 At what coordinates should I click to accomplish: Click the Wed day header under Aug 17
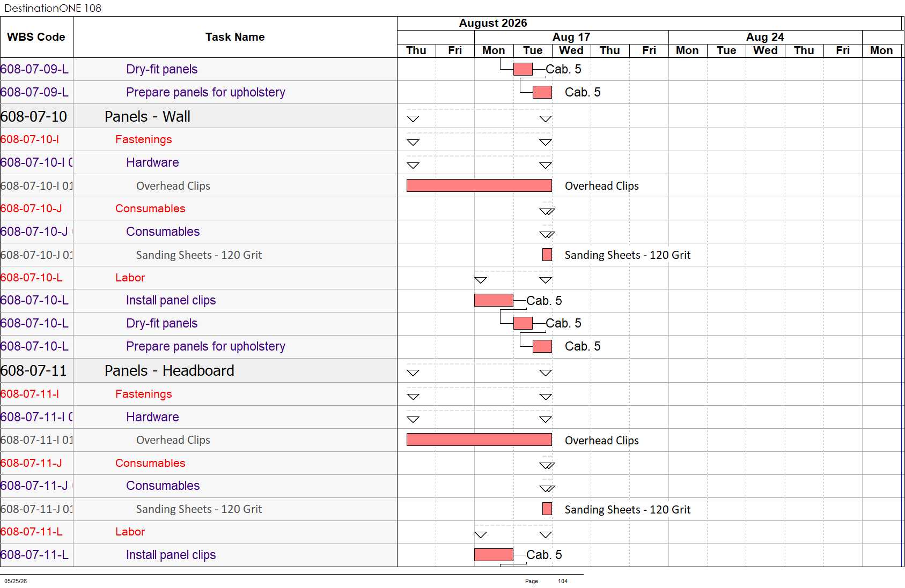click(571, 50)
